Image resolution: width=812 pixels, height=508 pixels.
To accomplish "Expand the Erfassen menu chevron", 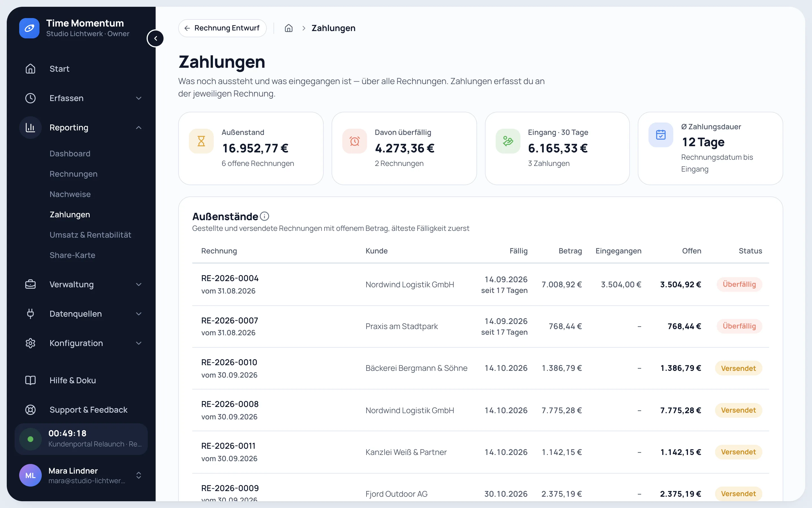I will click(139, 98).
